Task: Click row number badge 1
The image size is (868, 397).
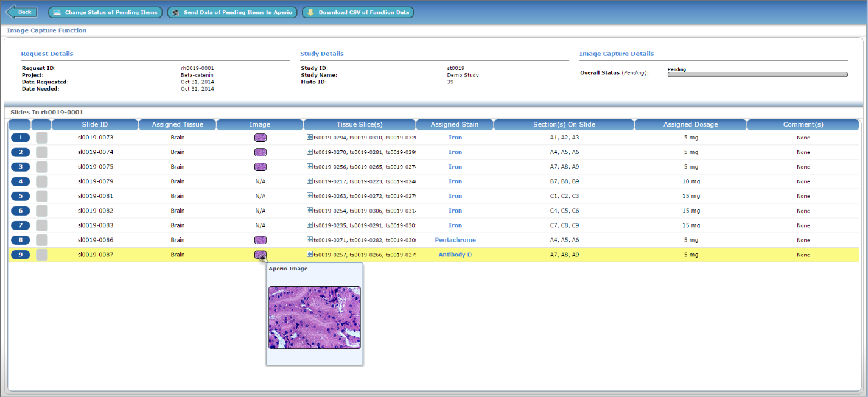Action: coord(20,138)
